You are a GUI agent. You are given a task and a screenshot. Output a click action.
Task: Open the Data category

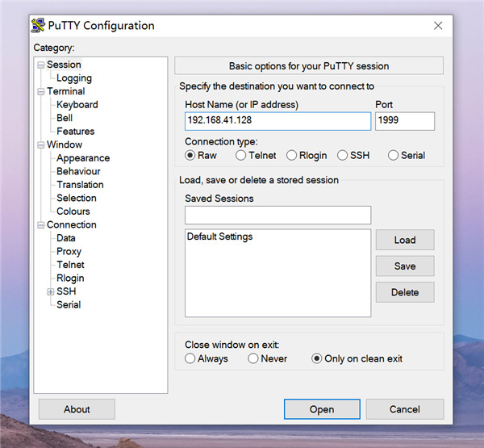(x=66, y=238)
